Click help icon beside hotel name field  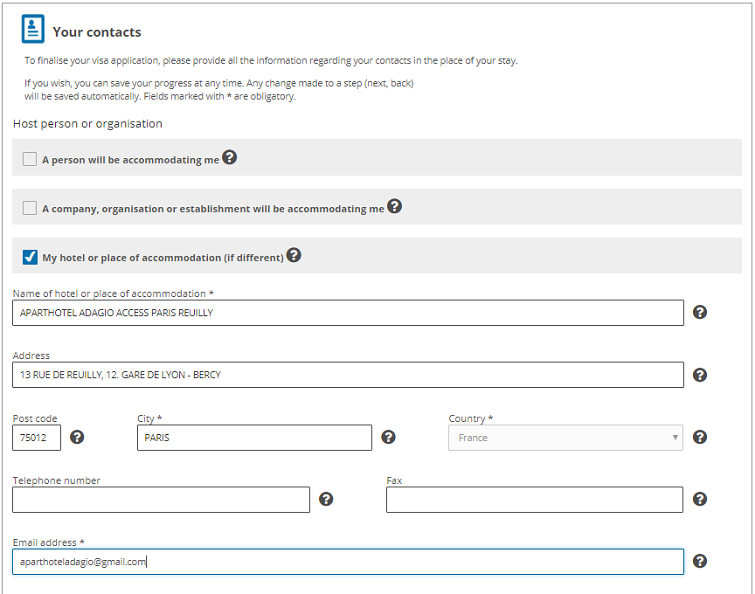700,312
